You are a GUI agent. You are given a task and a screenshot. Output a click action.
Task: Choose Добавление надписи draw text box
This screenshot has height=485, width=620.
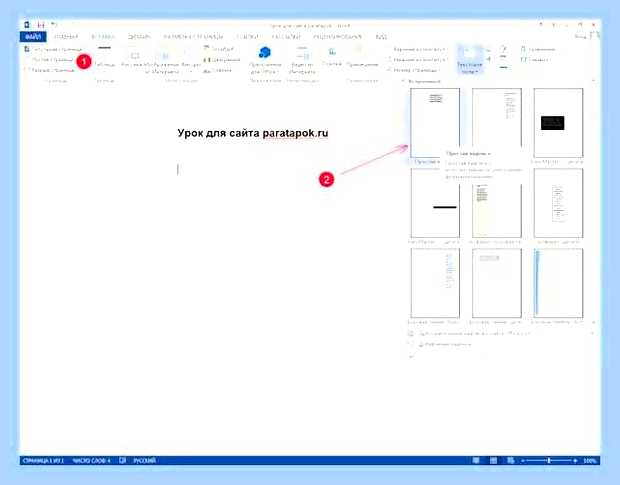(445, 344)
